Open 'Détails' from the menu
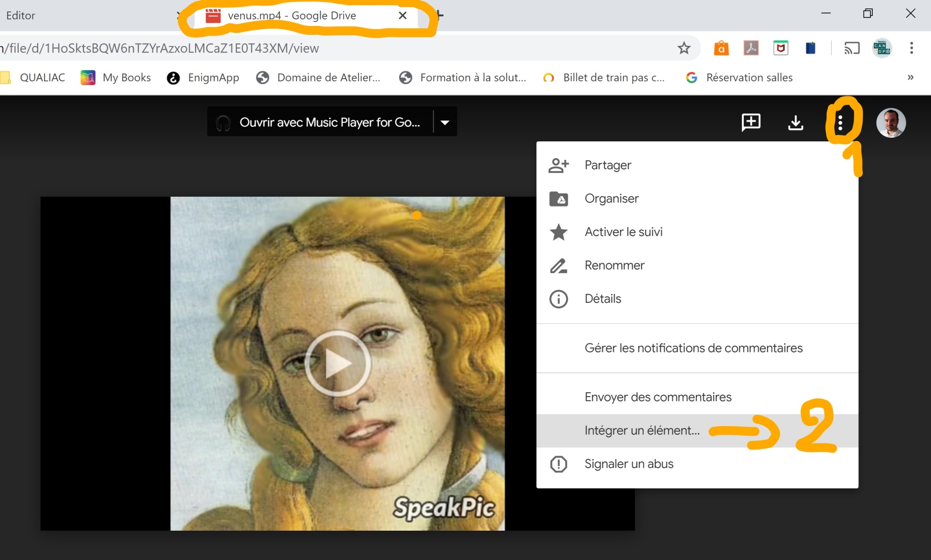 [x=602, y=299]
